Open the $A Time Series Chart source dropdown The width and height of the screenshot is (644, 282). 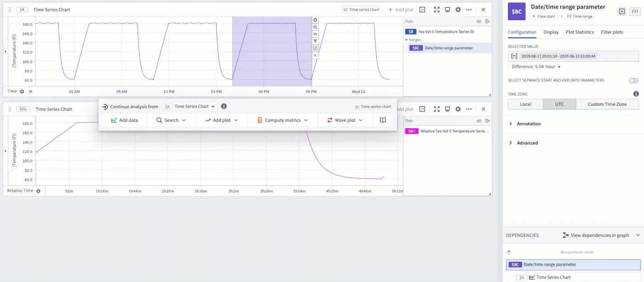click(189, 106)
